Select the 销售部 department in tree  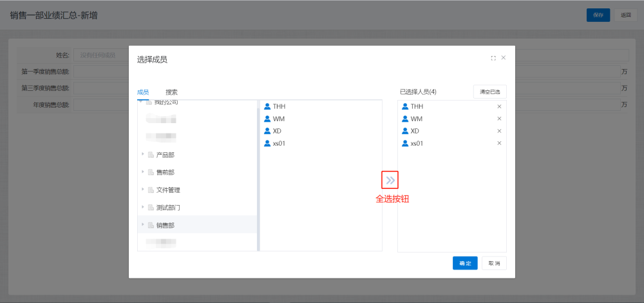pos(166,225)
